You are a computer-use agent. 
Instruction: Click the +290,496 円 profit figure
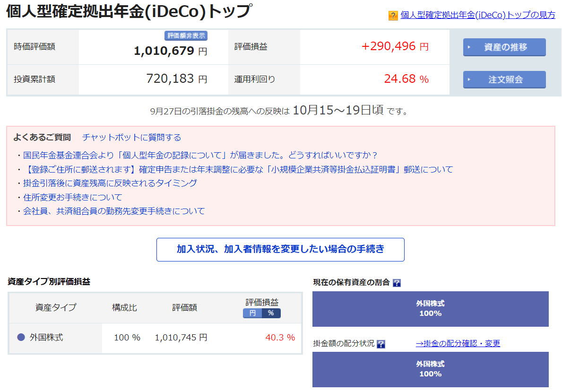click(x=395, y=46)
